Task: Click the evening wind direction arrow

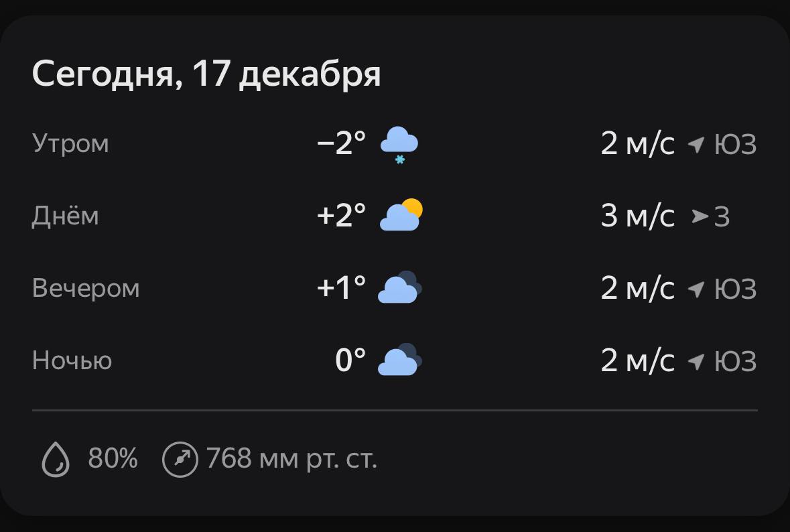Action: [x=697, y=289]
